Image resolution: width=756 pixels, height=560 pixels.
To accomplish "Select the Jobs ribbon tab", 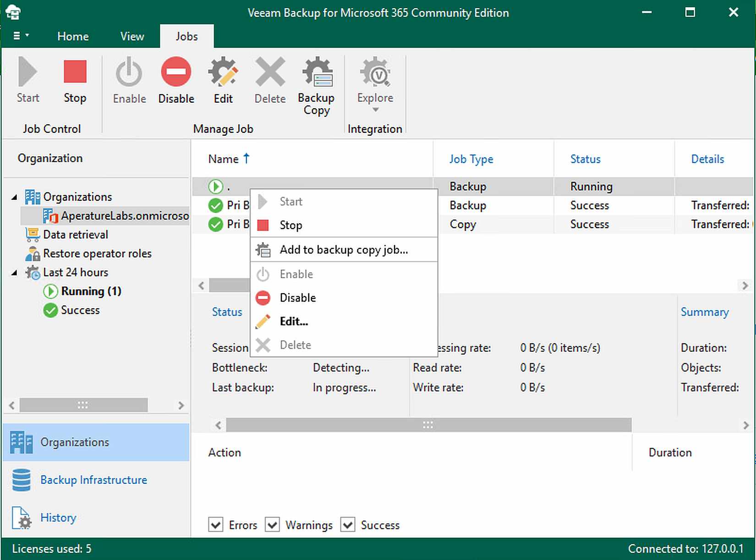I will click(187, 36).
